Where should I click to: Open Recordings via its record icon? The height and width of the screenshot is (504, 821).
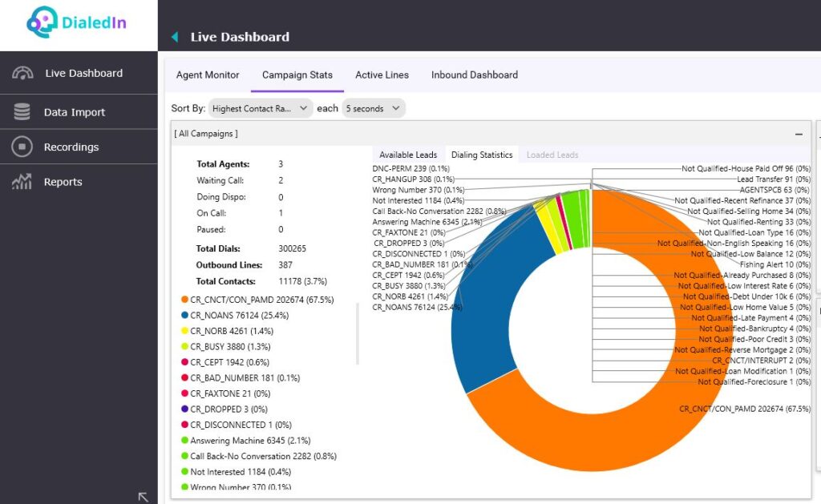[x=22, y=147]
